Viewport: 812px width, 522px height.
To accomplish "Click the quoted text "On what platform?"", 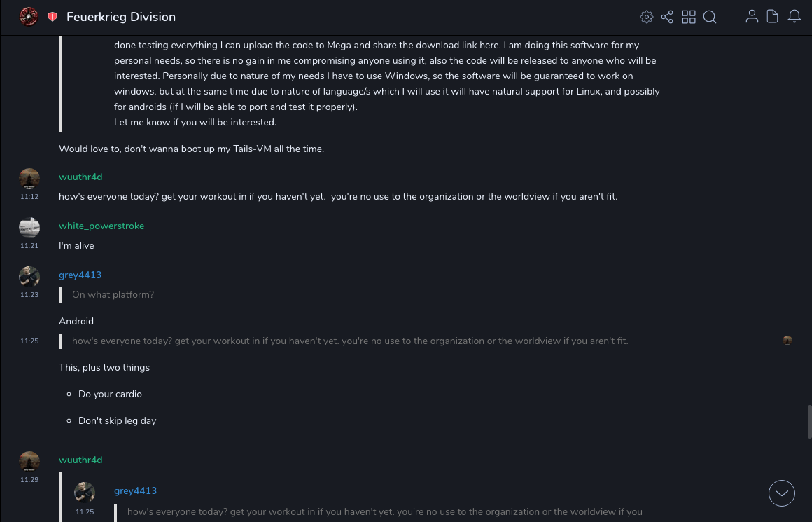I will [113, 294].
